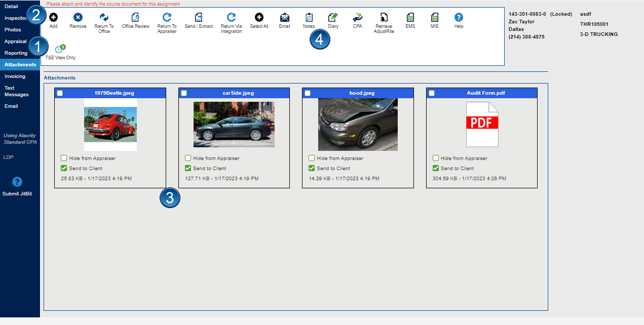Click the Return To Office icon
The width and height of the screenshot is (644, 325).
104,17
